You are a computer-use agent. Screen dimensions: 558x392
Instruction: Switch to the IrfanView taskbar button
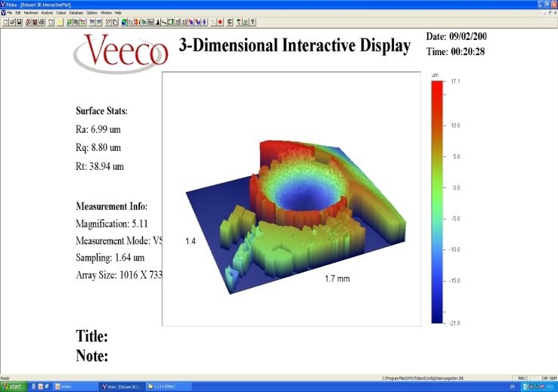[75, 386]
